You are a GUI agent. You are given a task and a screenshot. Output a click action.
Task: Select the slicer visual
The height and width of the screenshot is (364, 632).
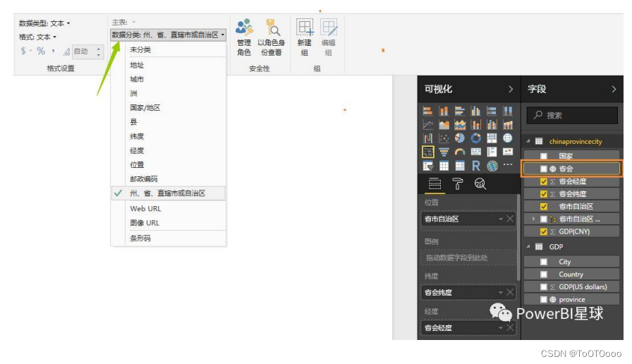[427, 166]
